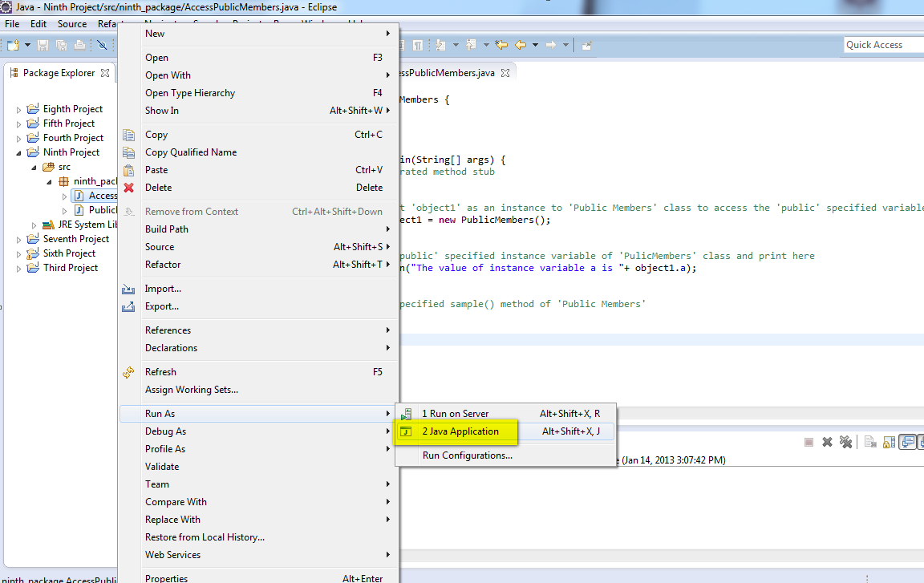Open the New wizard dropdown arrow
Viewport: 924px width, 583px height.
pos(27,45)
